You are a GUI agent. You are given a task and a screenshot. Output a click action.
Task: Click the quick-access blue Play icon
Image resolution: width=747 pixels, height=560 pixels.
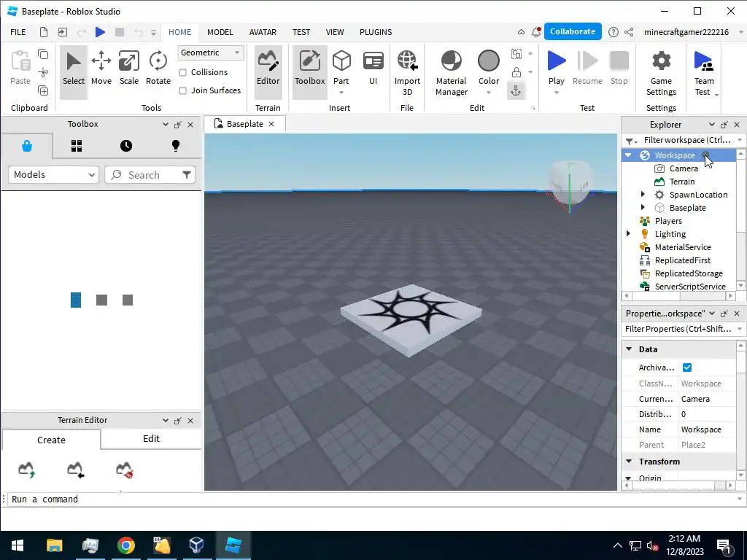(x=100, y=32)
